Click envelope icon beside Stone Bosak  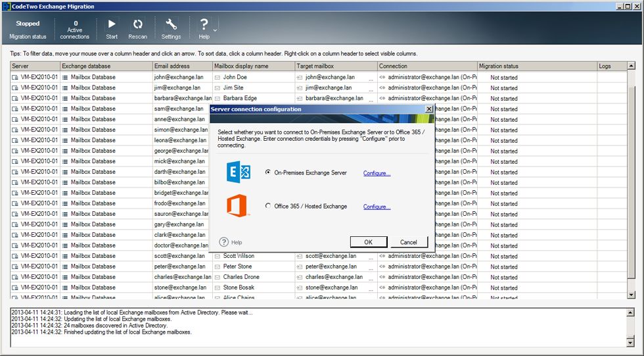pyautogui.click(x=218, y=288)
